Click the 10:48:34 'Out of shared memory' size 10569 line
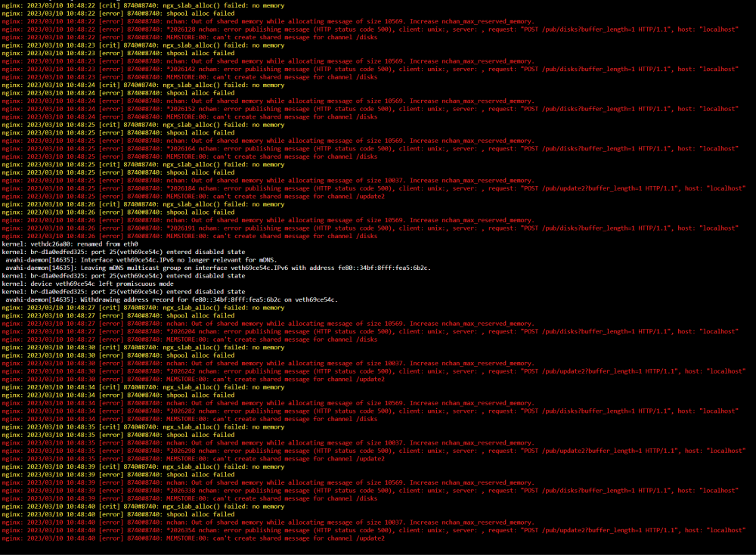The image size is (756, 555). point(268,403)
